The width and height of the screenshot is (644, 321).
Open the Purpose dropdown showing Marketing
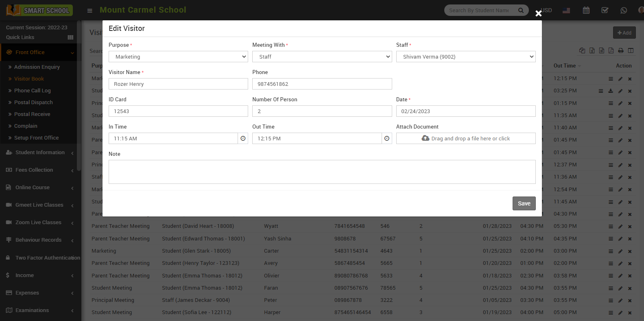tap(178, 57)
